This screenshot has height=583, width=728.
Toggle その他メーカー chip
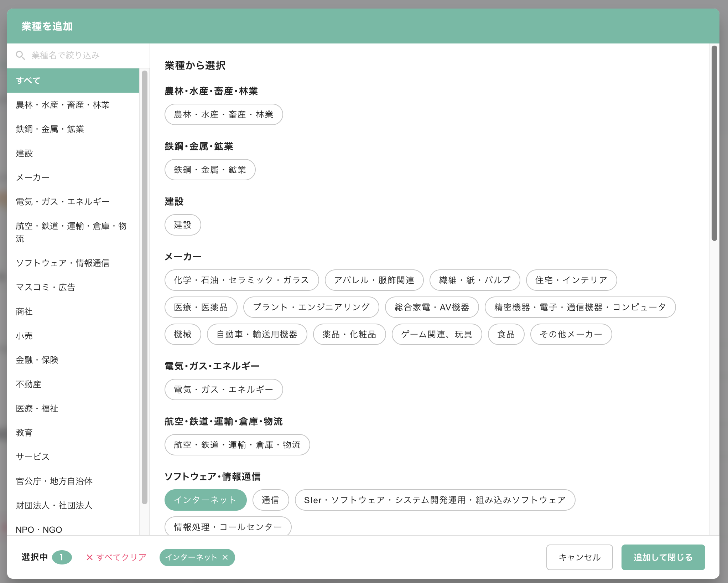(x=571, y=334)
